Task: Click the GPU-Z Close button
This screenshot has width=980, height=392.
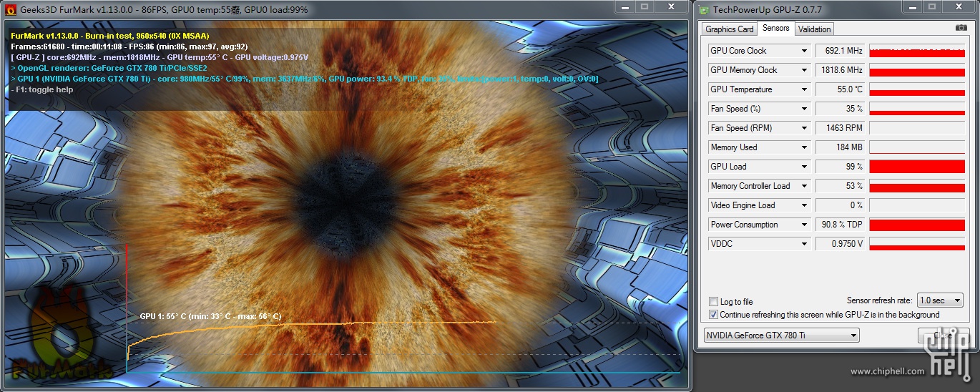Action: point(943,335)
